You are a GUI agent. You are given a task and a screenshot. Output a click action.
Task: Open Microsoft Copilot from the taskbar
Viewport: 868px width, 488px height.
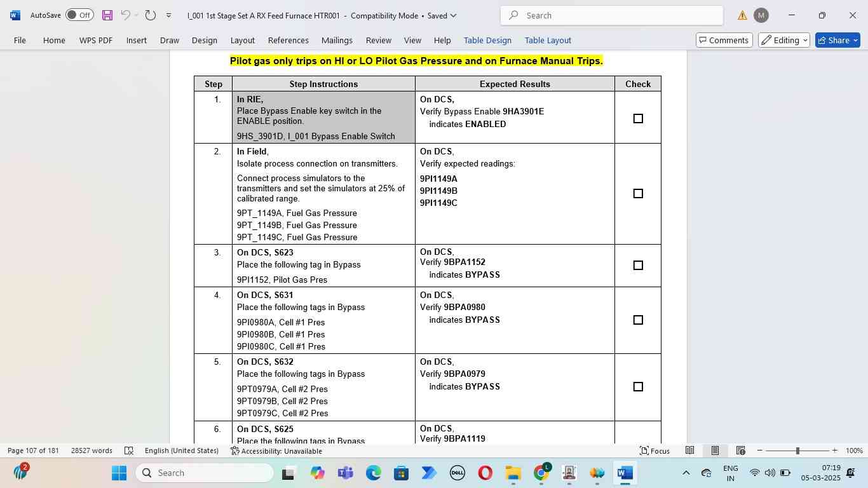[x=317, y=473]
